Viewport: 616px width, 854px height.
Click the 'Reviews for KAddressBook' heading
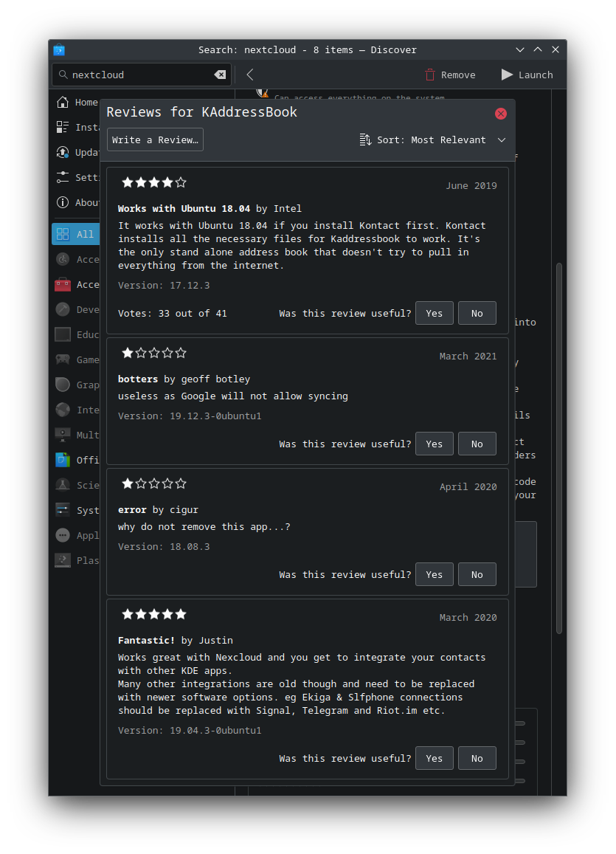[x=202, y=112]
